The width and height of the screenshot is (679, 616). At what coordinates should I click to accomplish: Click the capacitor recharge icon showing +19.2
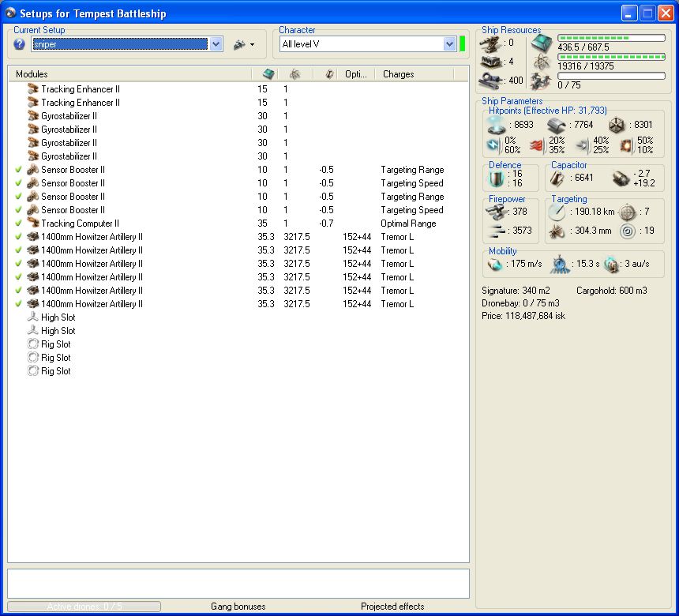[x=621, y=178]
